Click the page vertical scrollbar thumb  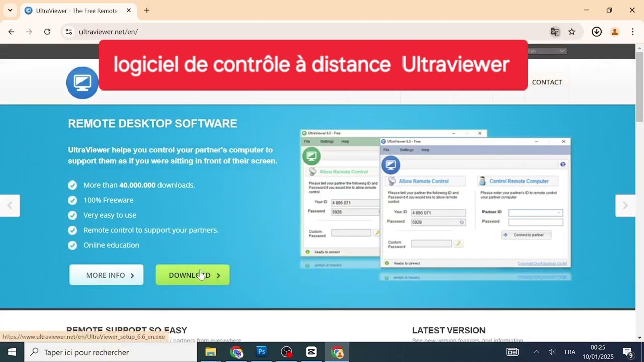639,86
